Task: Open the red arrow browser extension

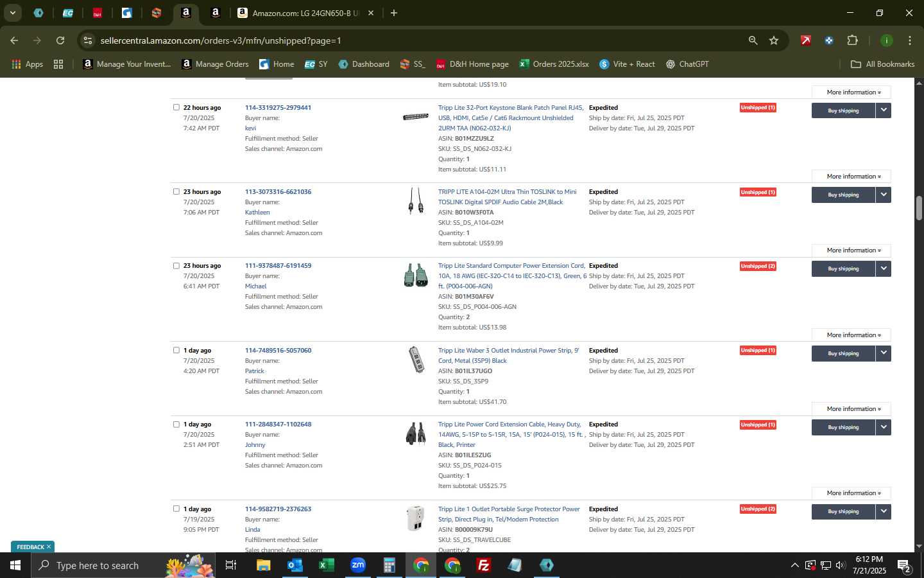Action: [806, 40]
